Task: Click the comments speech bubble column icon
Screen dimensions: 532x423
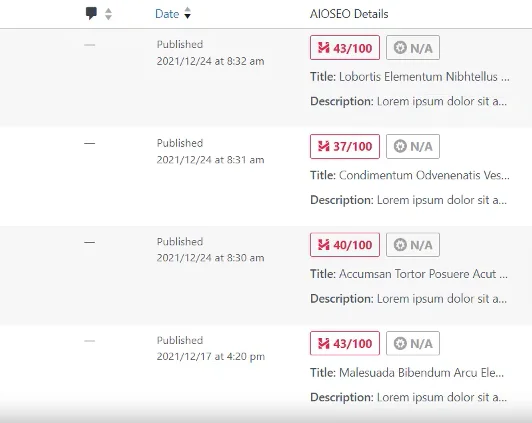Action: [91, 14]
